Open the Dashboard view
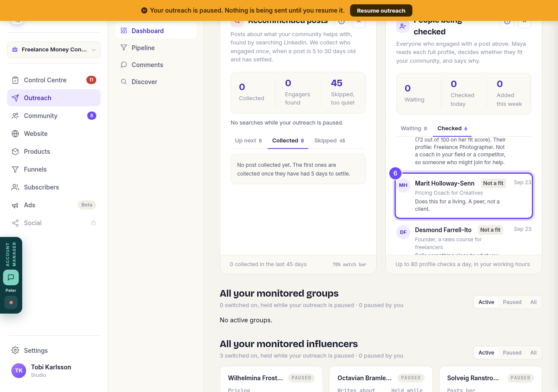The width and height of the screenshot is (558, 392). click(156, 31)
